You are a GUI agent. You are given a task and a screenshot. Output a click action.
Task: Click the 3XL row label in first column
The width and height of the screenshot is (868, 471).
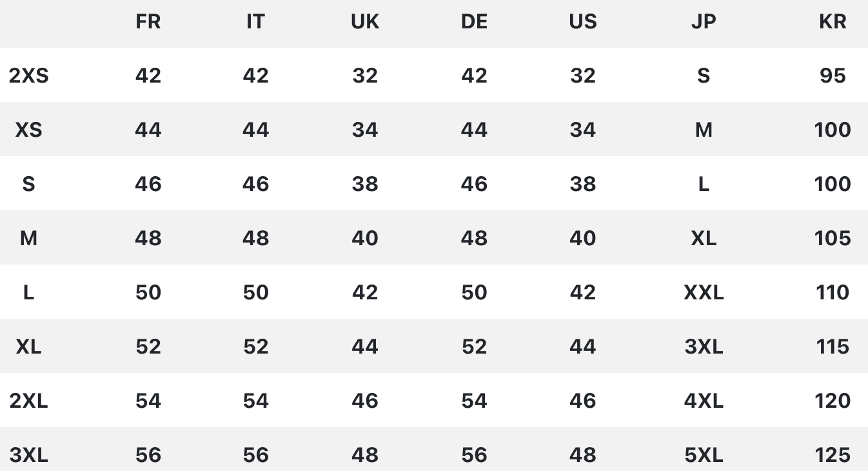[x=29, y=456]
